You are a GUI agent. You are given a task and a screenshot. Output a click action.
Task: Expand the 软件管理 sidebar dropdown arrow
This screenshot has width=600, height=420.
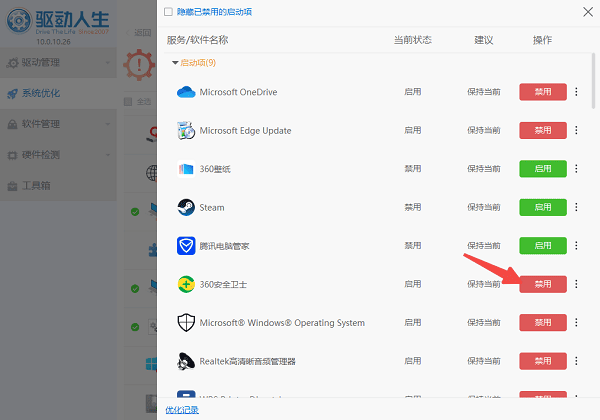[x=108, y=124]
